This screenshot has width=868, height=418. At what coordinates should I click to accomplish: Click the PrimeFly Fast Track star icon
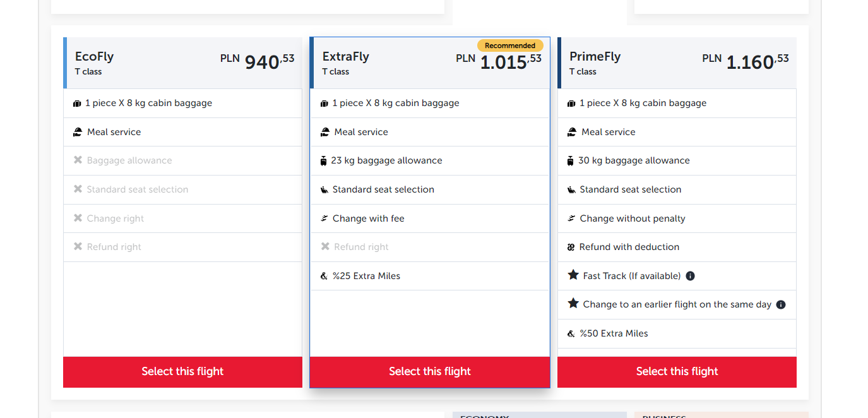[573, 275]
